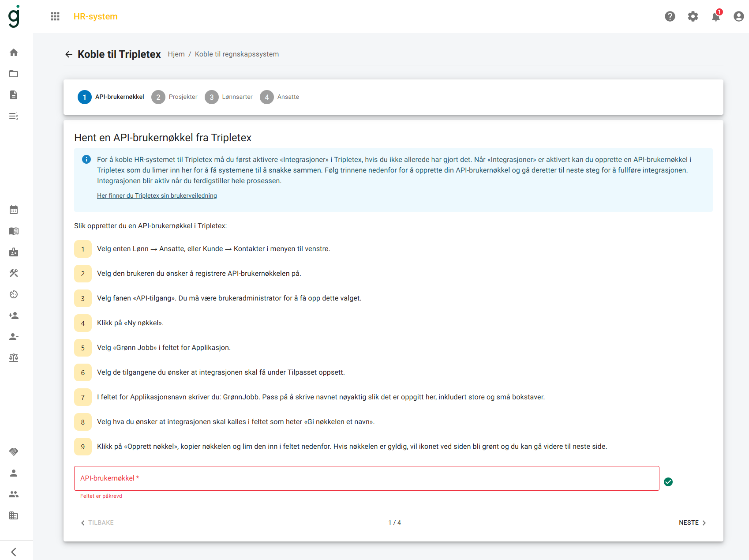
Task: Click 'Feltet er påkrevd' error text
Action: [x=101, y=496]
